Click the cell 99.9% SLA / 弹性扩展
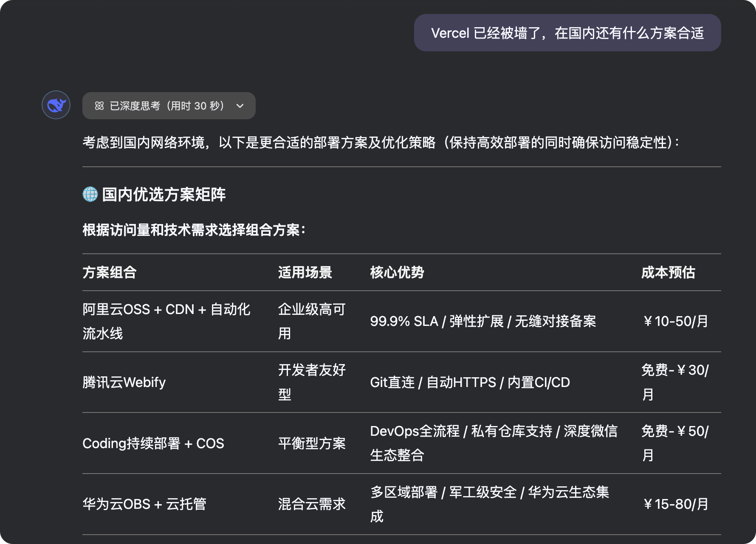 483,321
